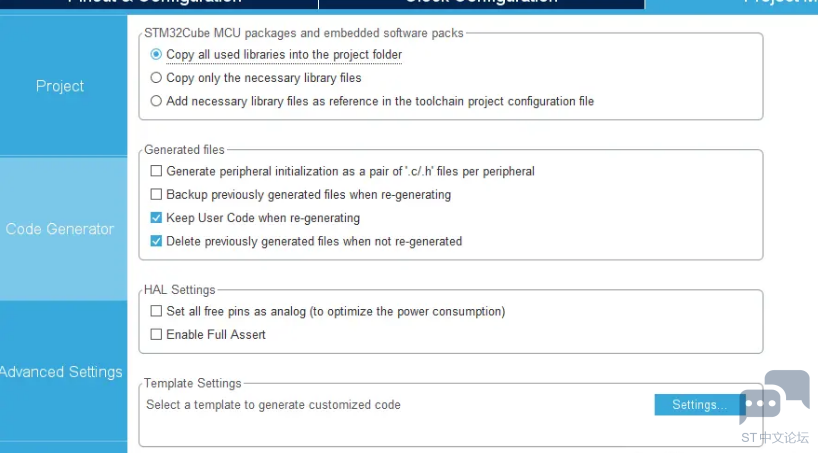Open the Pinout & Configuration top tab
This screenshot has width=818, height=453.
[x=159, y=4]
